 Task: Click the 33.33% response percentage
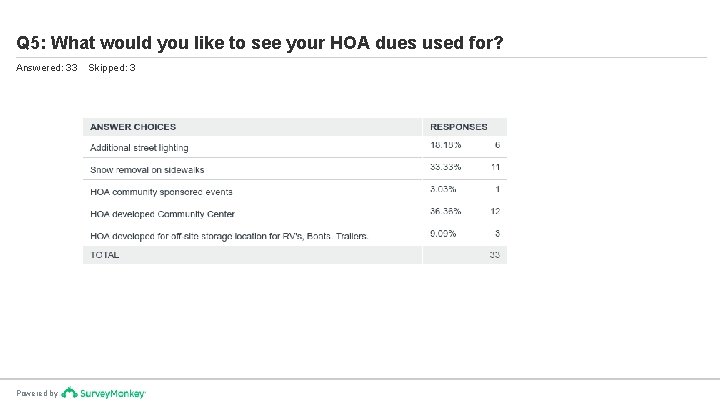pos(445,168)
